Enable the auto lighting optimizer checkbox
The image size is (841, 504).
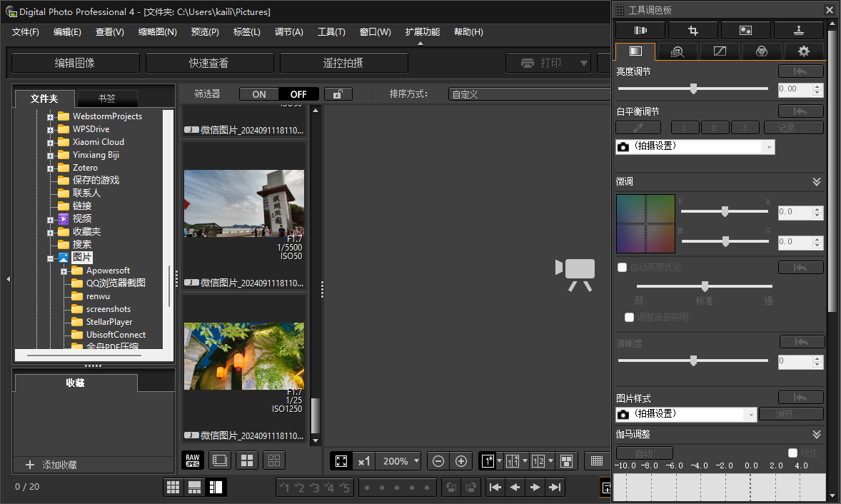click(x=622, y=267)
